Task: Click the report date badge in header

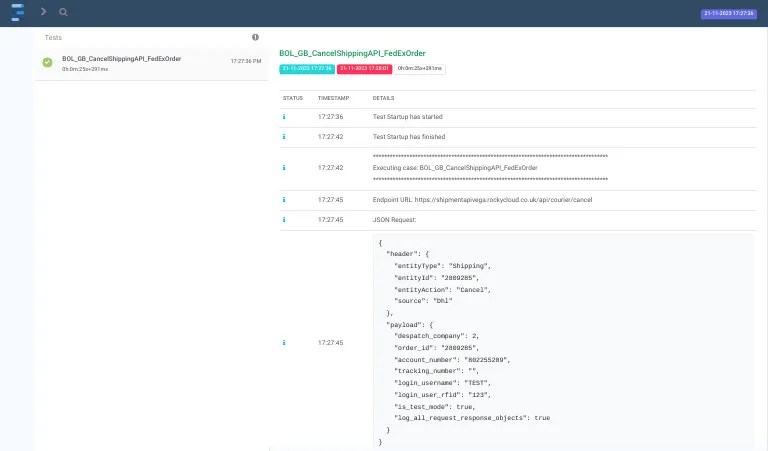Action: pos(728,13)
